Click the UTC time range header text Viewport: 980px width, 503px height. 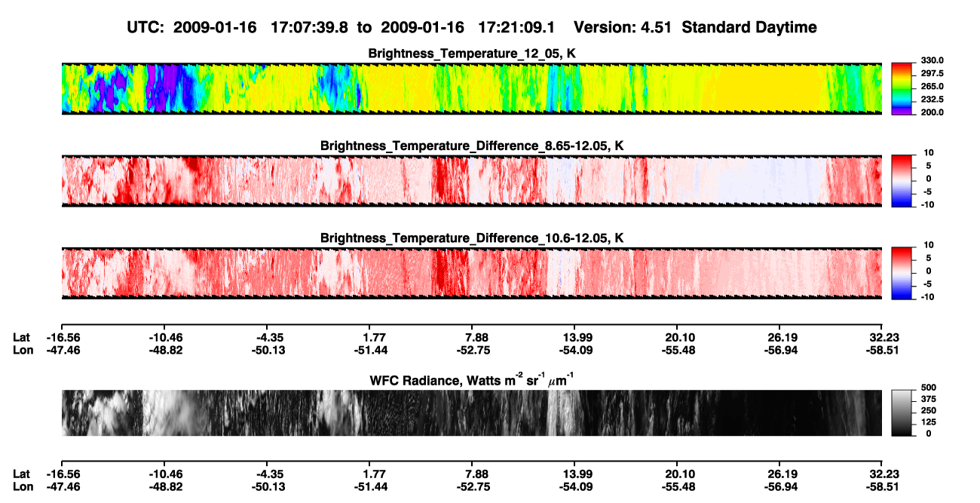[345, 27]
